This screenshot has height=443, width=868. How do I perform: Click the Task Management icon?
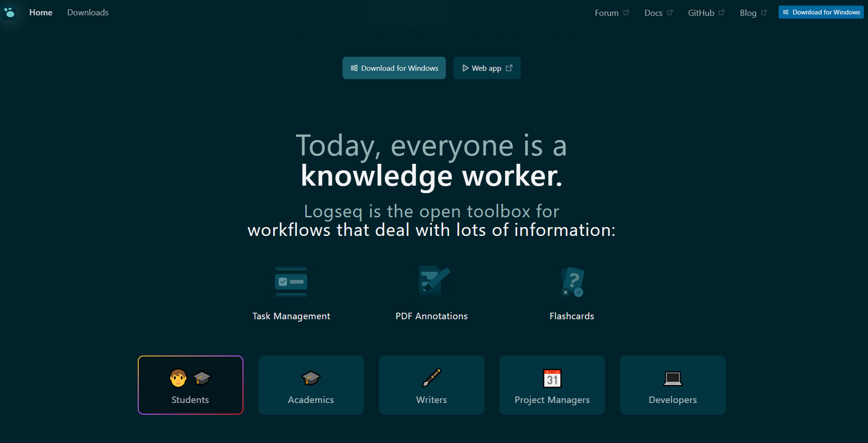291,282
